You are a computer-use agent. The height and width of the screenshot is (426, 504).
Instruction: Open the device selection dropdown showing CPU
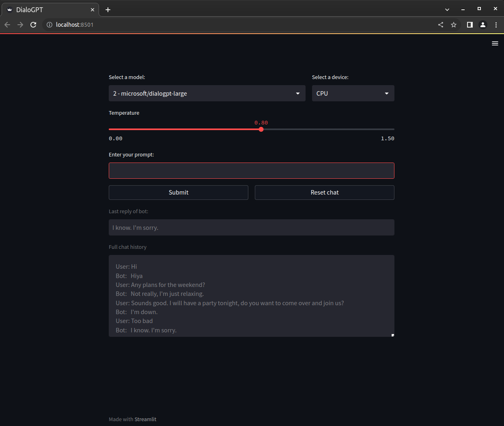(353, 93)
